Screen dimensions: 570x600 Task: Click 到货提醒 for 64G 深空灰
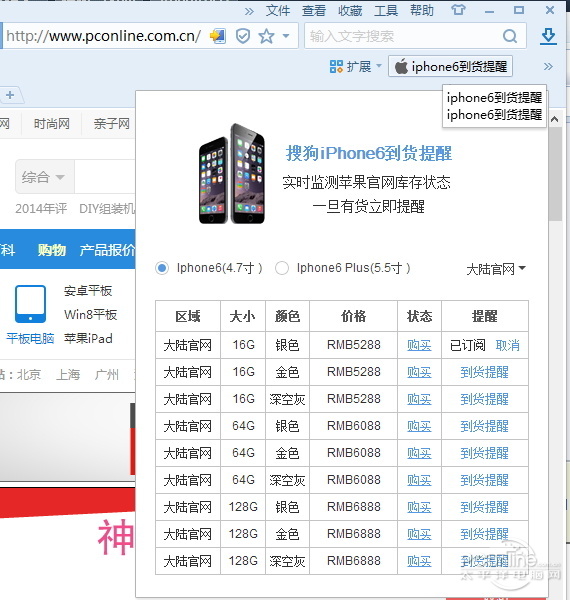[x=484, y=480]
